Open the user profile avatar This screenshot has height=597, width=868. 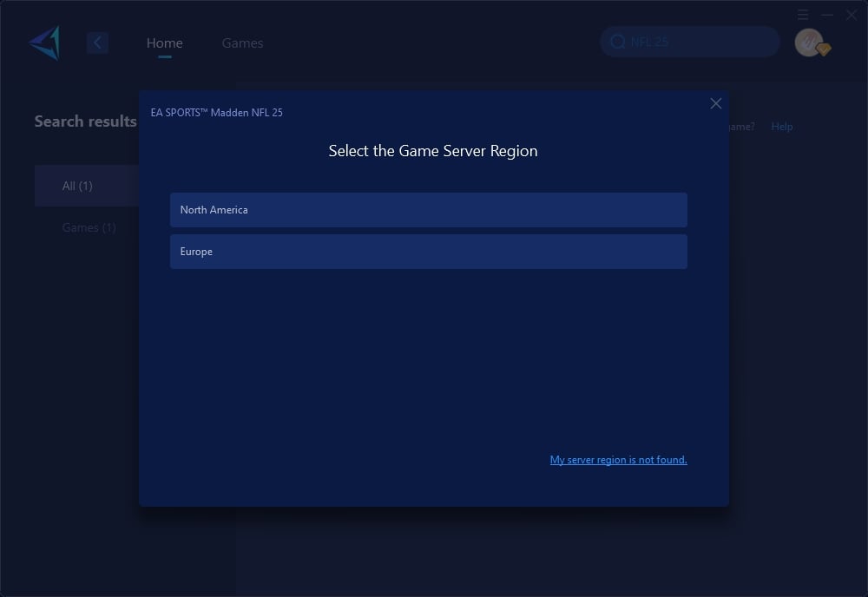point(809,43)
